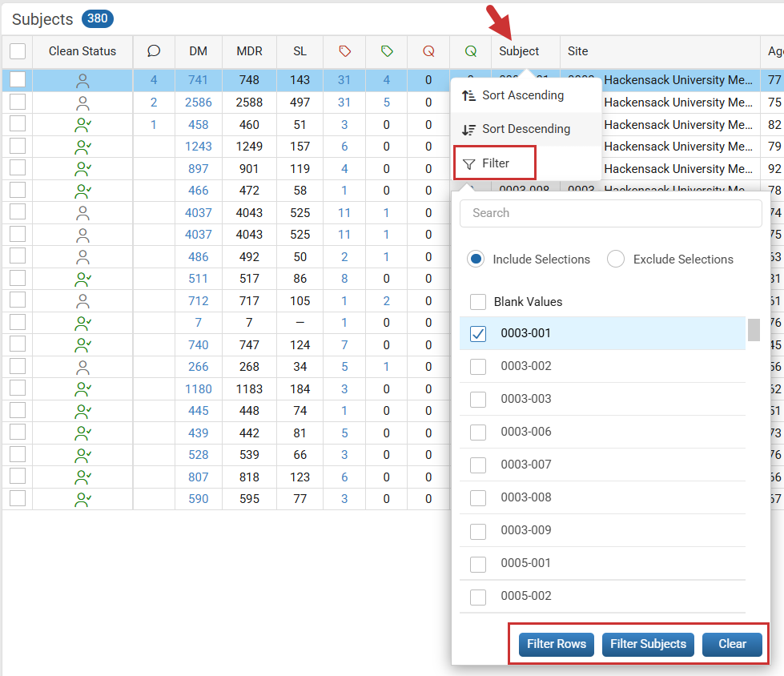The image size is (784, 676).
Task: Click green clean status icon in DM 445 row
Action: (82, 411)
